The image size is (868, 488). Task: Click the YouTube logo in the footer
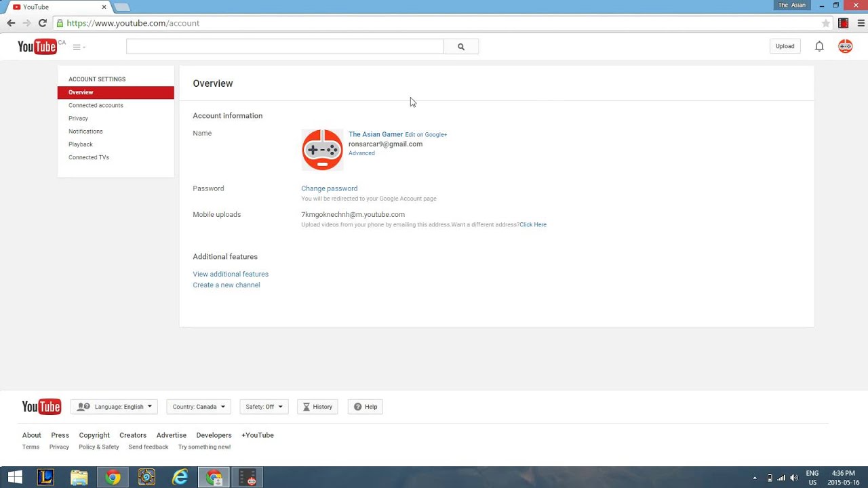[x=41, y=407]
